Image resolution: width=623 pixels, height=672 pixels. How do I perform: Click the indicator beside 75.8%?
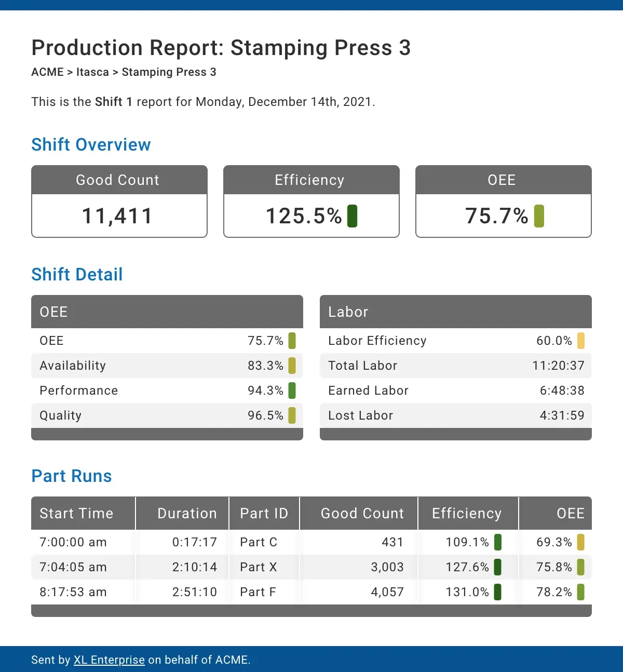[x=580, y=567]
